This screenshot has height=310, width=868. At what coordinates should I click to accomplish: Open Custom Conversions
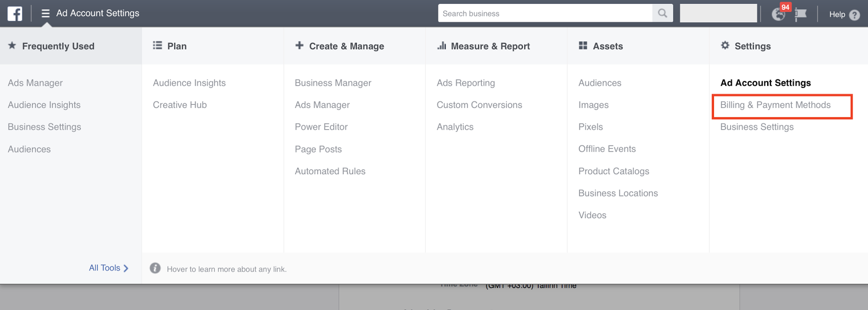(x=479, y=105)
